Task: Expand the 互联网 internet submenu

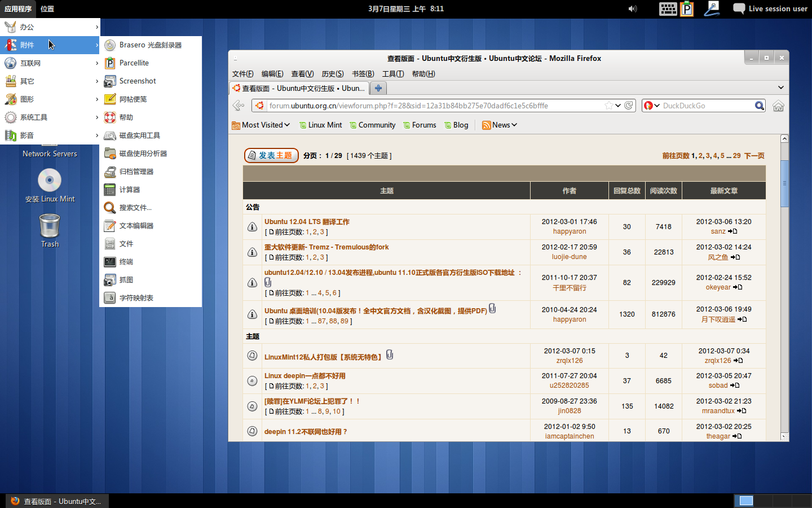Action: point(50,63)
